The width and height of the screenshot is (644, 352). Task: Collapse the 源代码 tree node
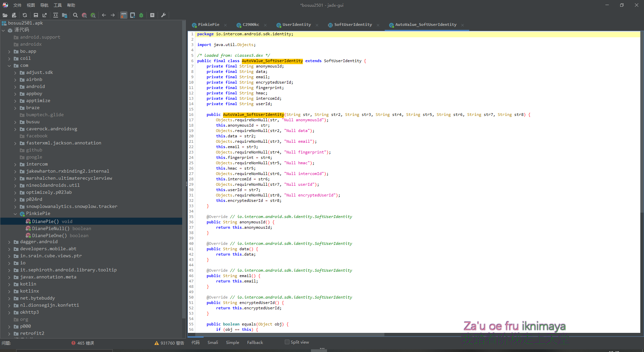[x=3, y=30]
